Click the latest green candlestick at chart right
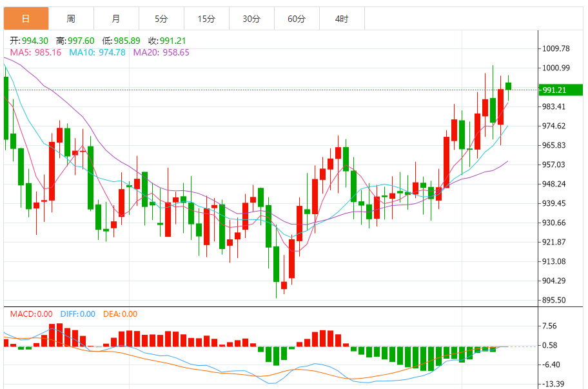The width and height of the screenshot is (588, 389). tap(509, 86)
